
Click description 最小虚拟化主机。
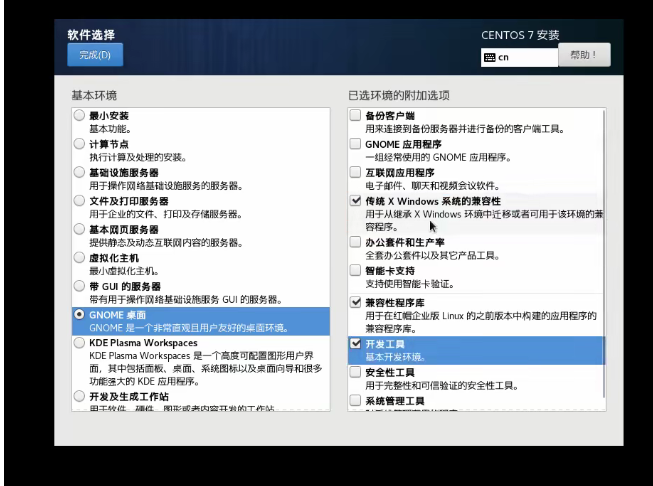coord(124,271)
